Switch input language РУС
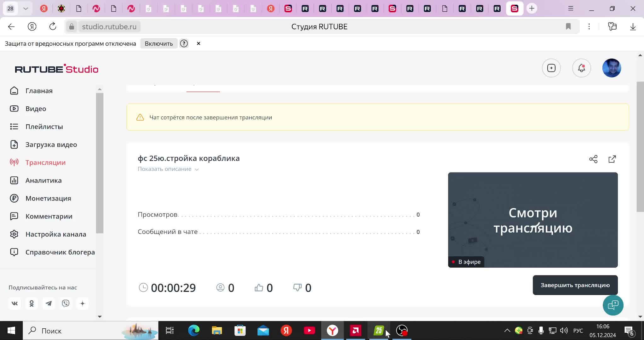The height and width of the screenshot is (340, 644). click(x=578, y=331)
